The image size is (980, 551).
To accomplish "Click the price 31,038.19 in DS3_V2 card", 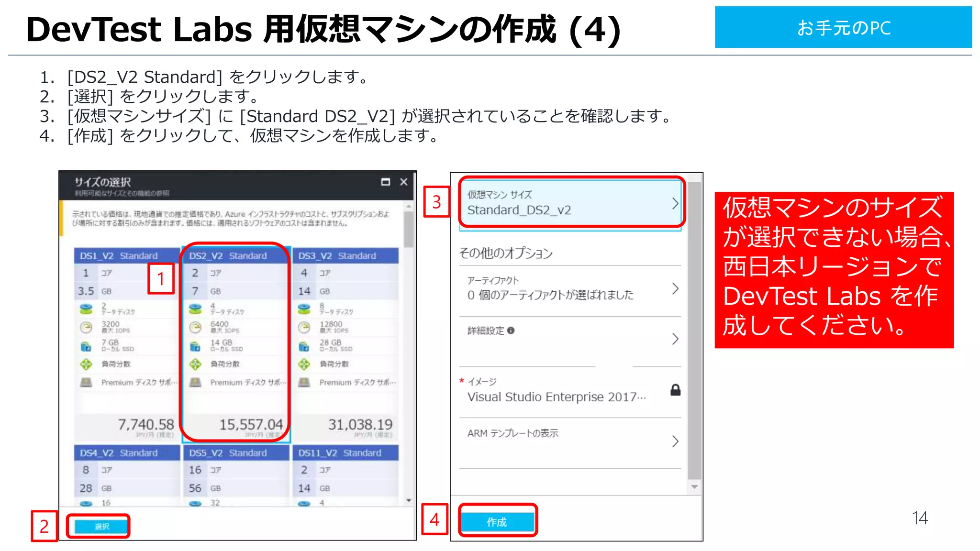I will (x=360, y=424).
